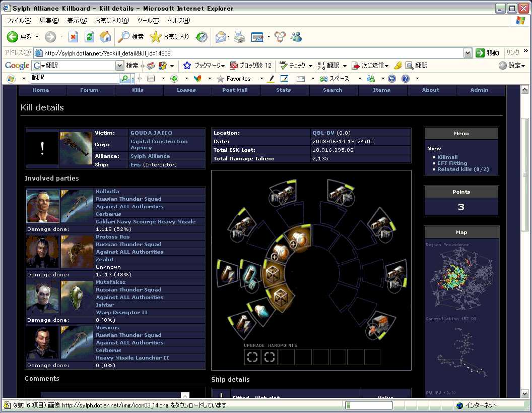Expand the Favorites dropdown in Live toolbar
Image resolution: width=532 pixels, height=413 pixels.
click(x=261, y=79)
